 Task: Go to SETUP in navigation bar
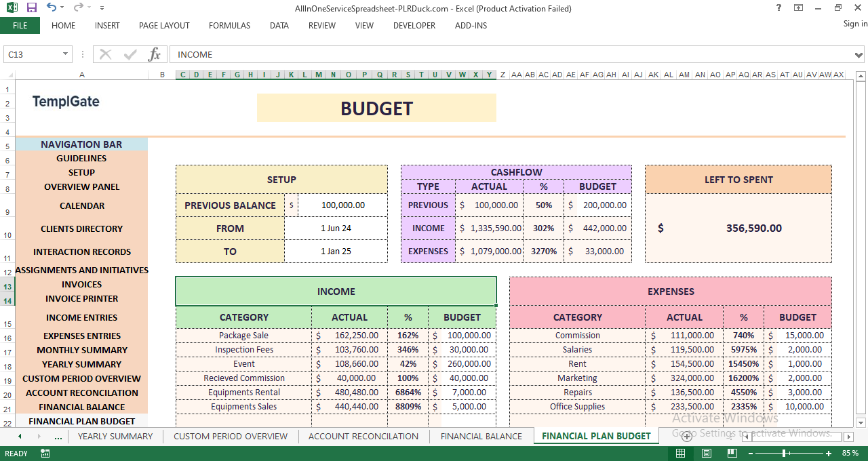(81, 172)
